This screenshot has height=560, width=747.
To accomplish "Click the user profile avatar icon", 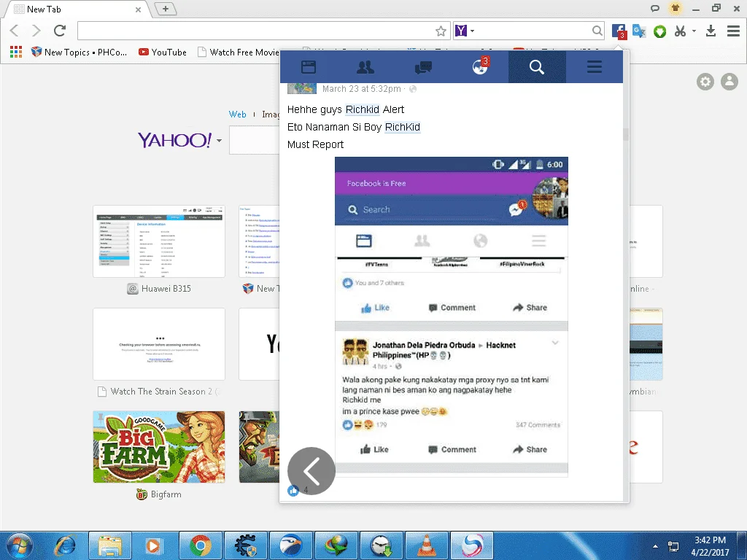I will [x=729, y=82].
